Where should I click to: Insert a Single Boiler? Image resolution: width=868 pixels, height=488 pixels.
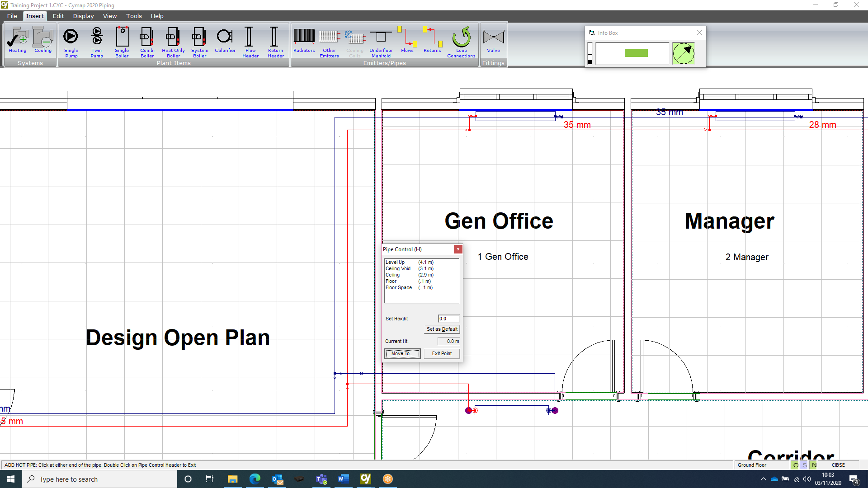[x=122, y=42]
